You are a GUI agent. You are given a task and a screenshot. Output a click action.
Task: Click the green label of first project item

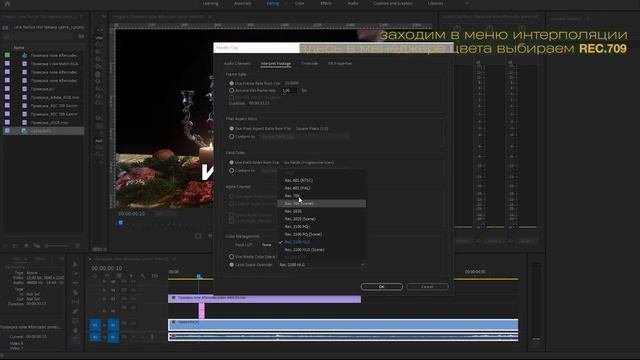click(x=7, y=55)
